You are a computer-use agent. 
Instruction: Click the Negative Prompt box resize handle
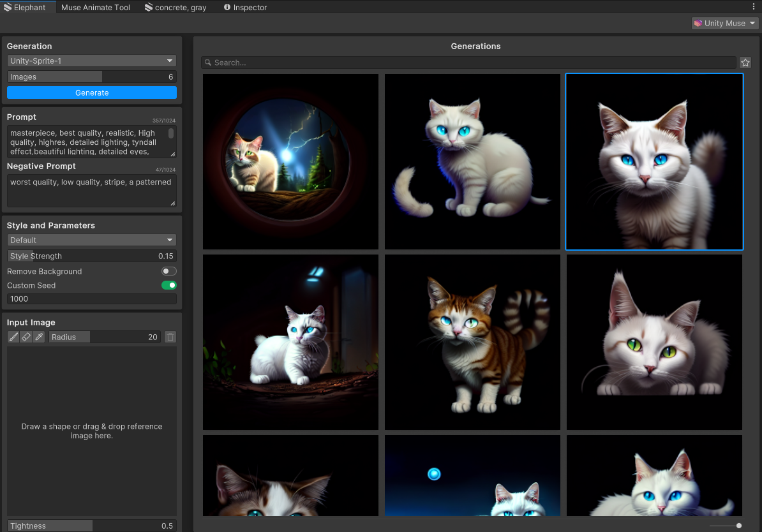point(172,203)
